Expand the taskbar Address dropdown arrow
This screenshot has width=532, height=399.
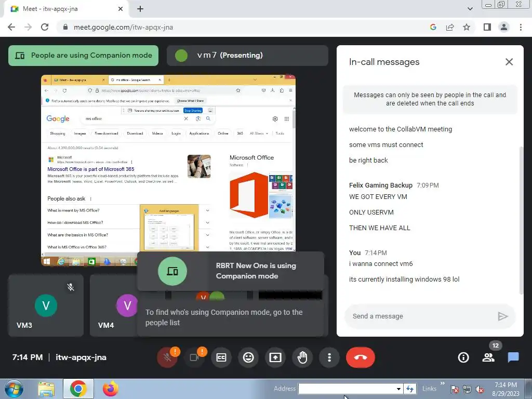click(398, 389)
